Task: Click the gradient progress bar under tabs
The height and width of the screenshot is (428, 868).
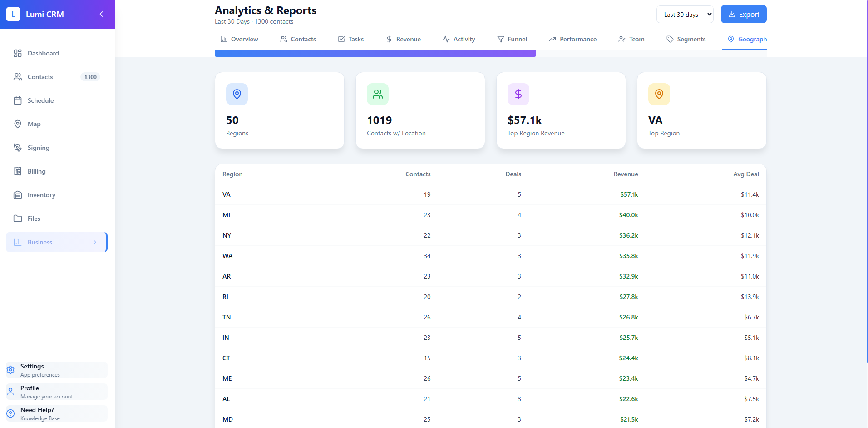Action: click(x=375, y=53)
